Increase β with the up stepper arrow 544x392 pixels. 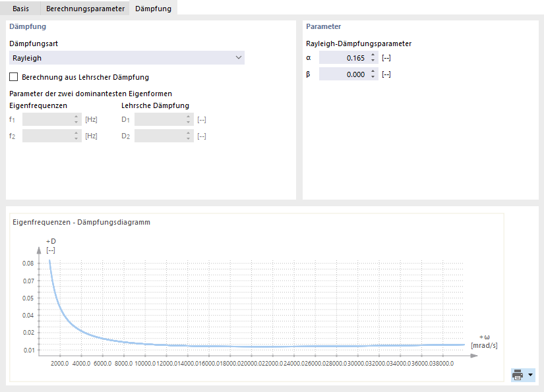pyautogui.click(x=373, y=72)
